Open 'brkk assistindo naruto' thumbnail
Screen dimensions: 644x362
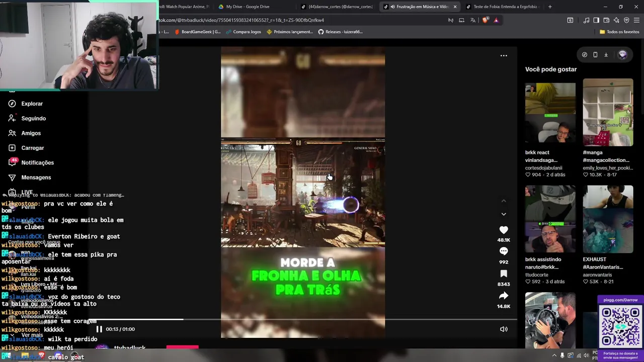click(x=550, y=219)
